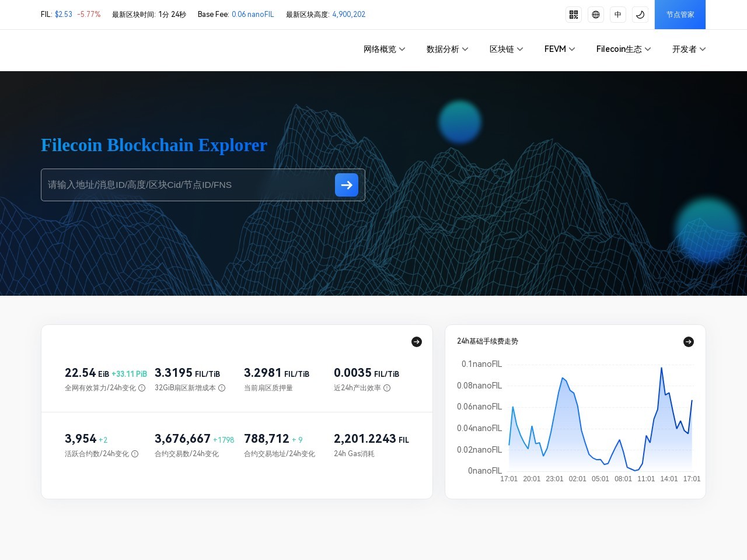Open the globe network selector icon
Image resolution: width=747 pixels, height=560 pixels.
click(x=596, y=15)
